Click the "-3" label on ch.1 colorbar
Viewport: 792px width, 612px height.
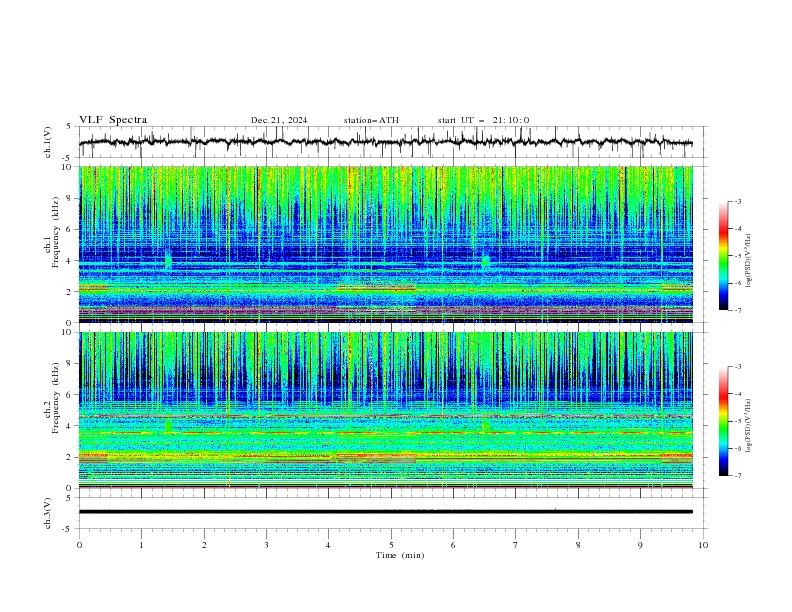pyautogui.click(x=738, y=201)
